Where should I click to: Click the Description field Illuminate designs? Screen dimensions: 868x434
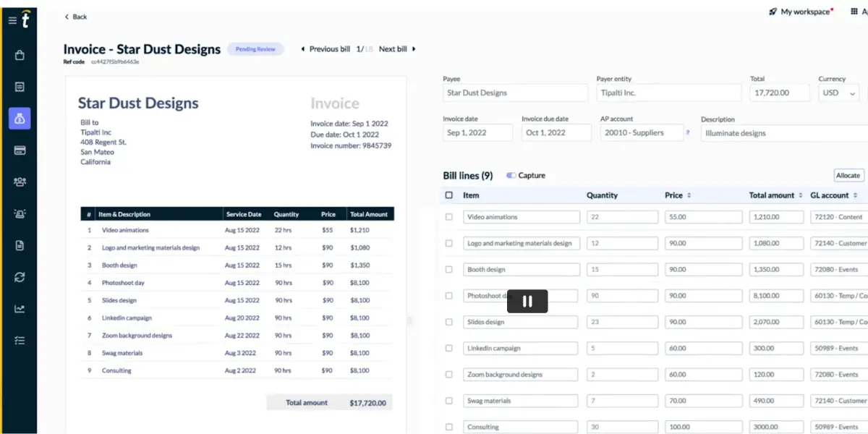point(784,133)
